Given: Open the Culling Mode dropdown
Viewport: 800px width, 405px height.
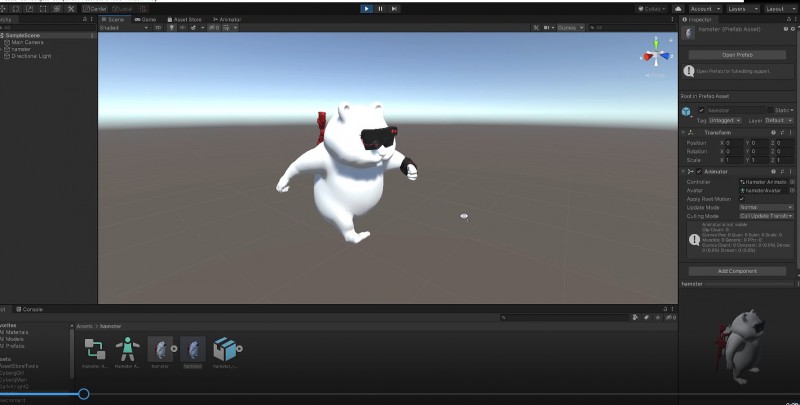Looking at the screenshot, I should coord(766,216).
